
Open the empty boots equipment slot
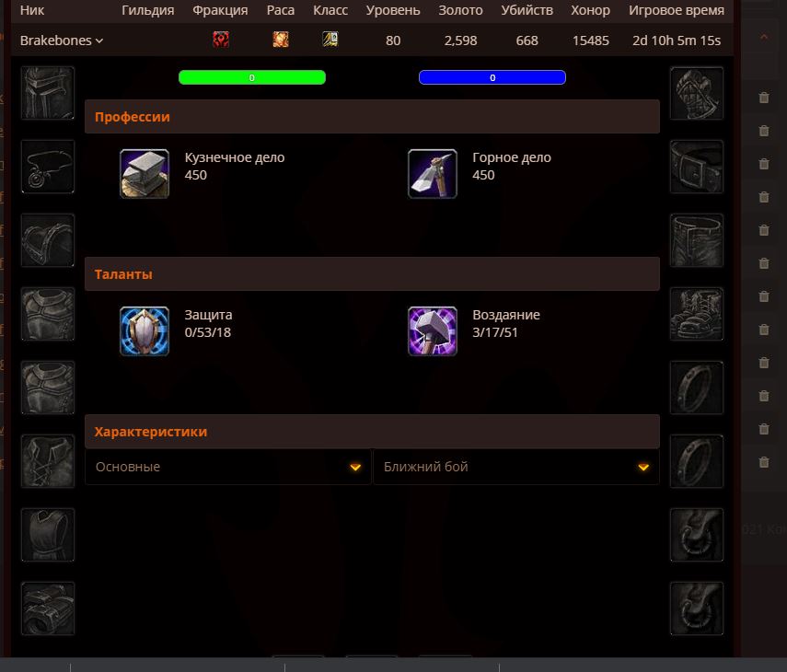coord(697,314)
